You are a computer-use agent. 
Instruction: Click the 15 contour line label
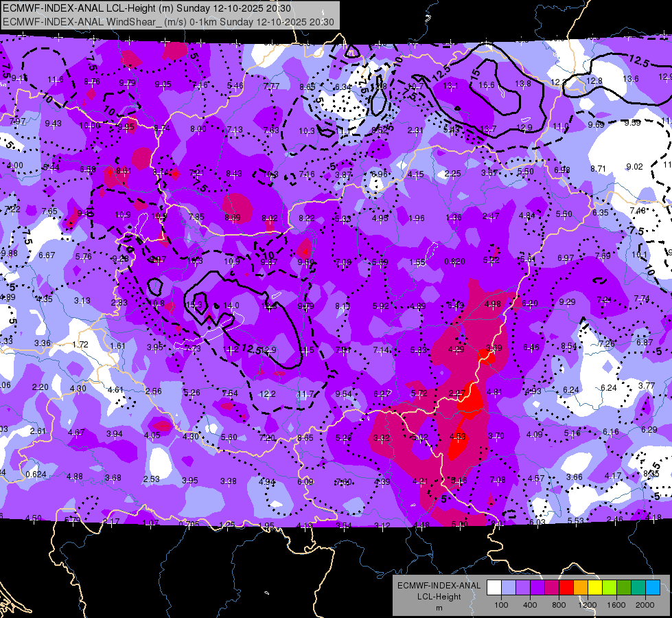tap(475, 75)
